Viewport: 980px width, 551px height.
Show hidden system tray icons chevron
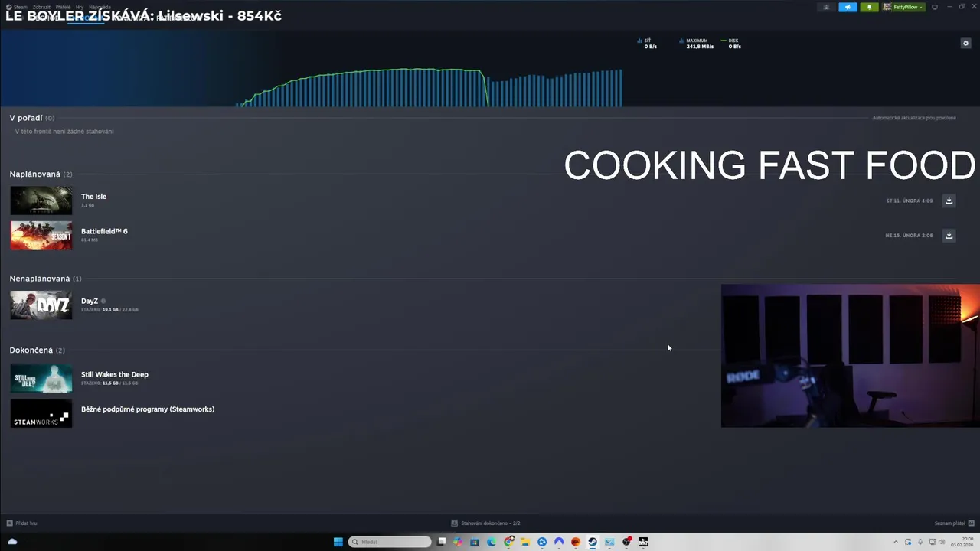point(896,542)
